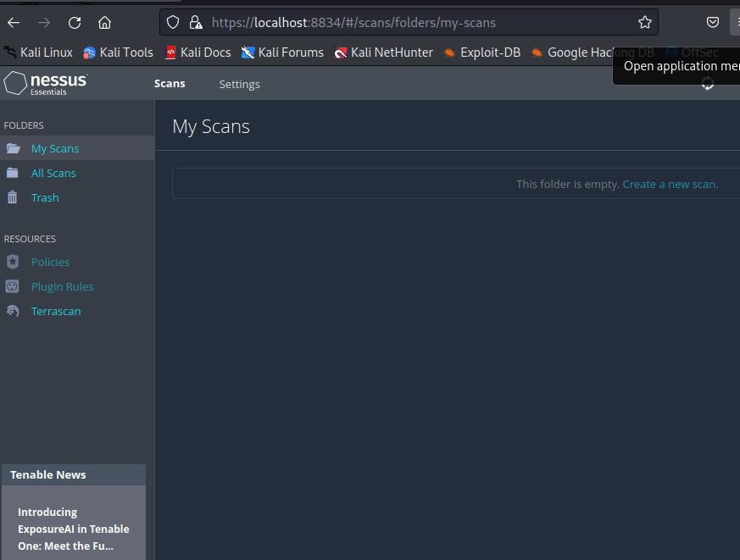Open the All Scans folder
Image resolution: width=740 pixels, height=560 pixels.
(x=53, y=173)
